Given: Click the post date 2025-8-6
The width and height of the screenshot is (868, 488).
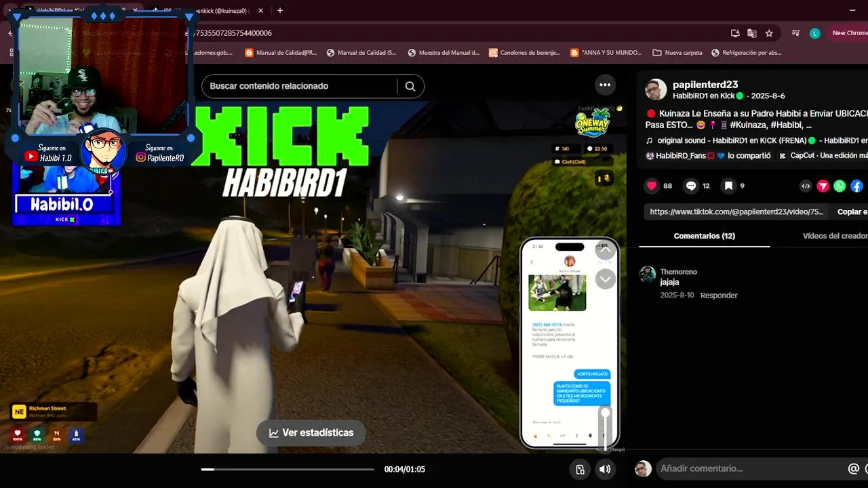Looking at the screenshot, I should click(x=768, y=96).
